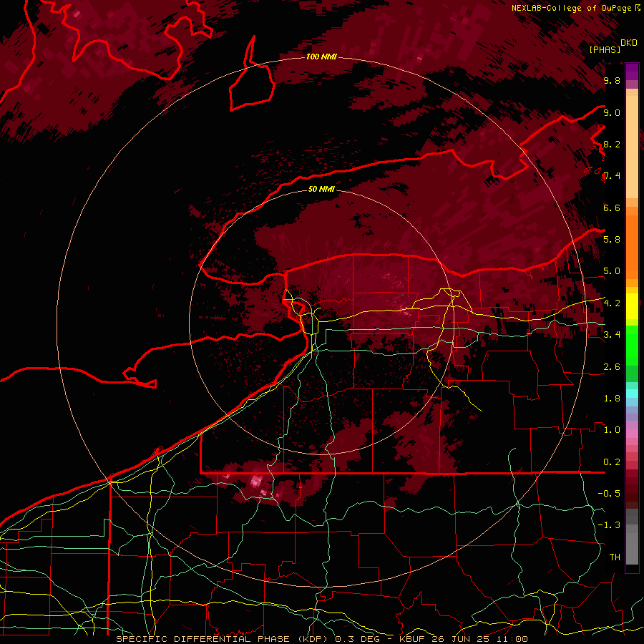Viewport: 644px width, 644px height.
Task: Click the 2.6 scale value
Action: [x=612, y=367]
